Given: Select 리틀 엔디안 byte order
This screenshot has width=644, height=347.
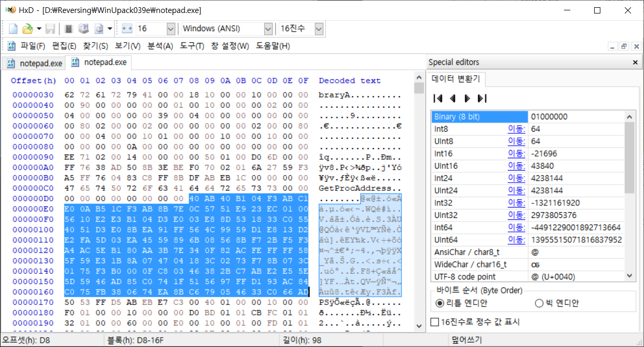Looking at the screenshot, I should (461, 303).
